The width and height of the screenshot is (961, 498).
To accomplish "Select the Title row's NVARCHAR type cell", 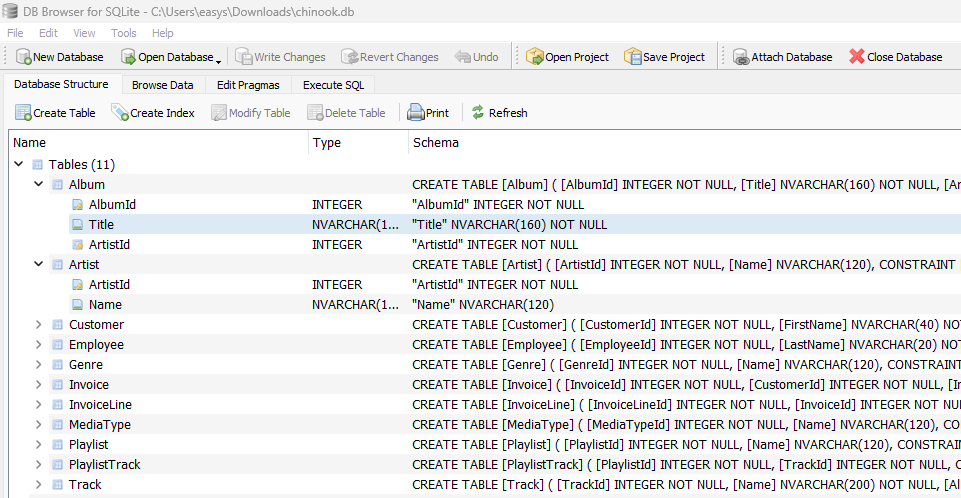I will [x=355, y=225].
